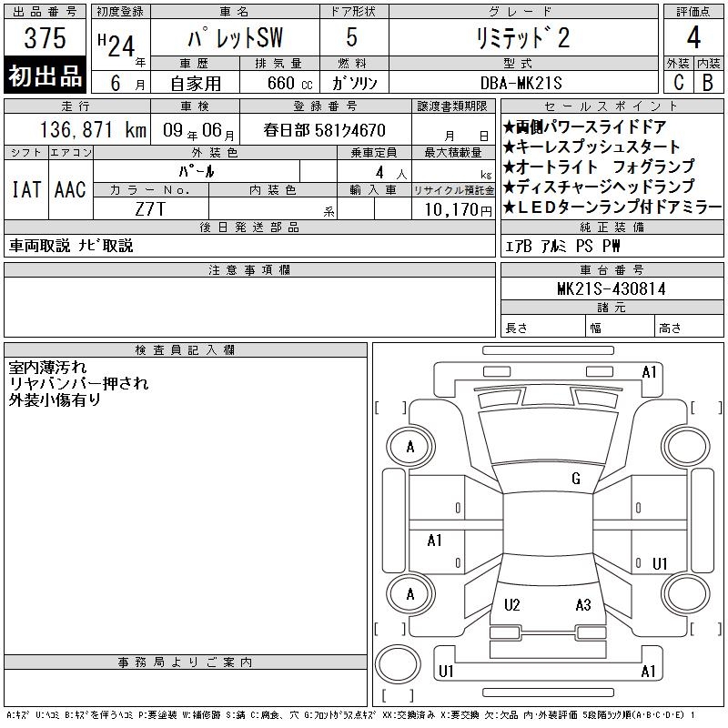Click model code DBA-MK21S
This screenshot has height=728, width=728.
(521, 84)
